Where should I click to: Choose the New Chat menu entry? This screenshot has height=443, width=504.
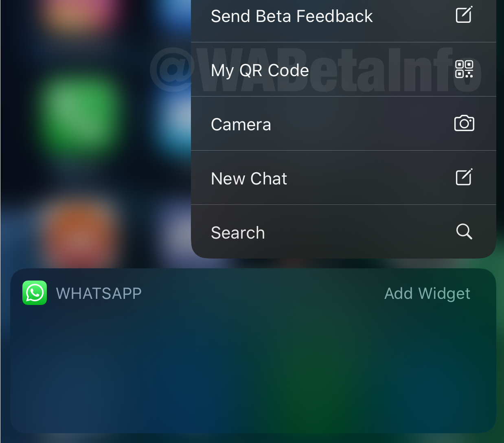tap(344, 178)
